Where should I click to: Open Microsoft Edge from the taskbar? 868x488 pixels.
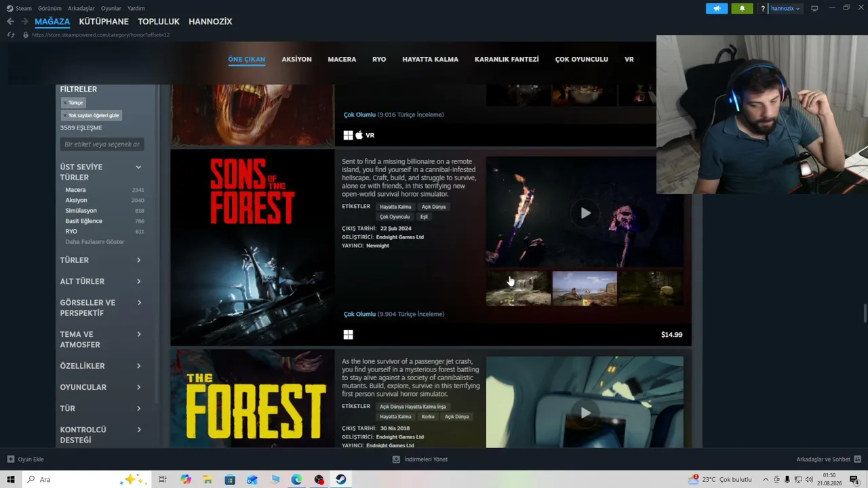pyautogui.click(x=296, y=480)
